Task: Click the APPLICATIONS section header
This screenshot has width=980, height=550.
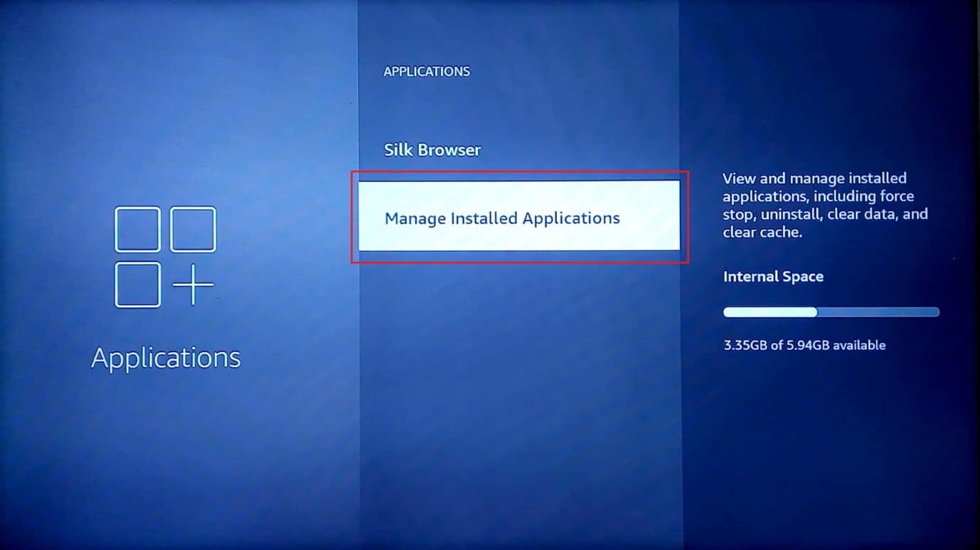Action: click(427, 71)
